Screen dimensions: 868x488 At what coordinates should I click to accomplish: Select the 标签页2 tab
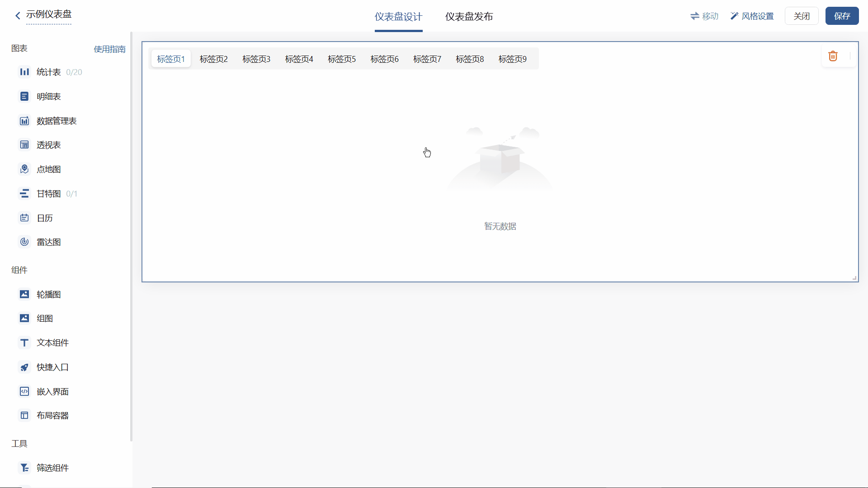[x=214, y=59]
